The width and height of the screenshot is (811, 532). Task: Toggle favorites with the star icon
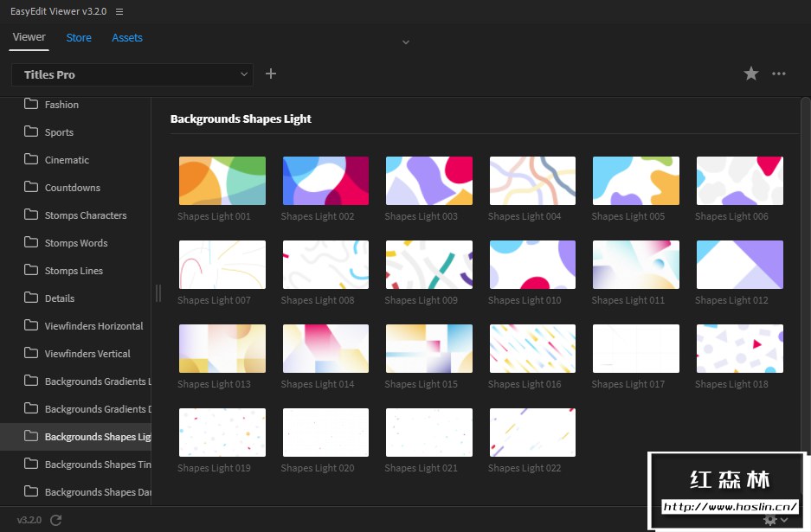pyautogui.click(x=751, y=74)
